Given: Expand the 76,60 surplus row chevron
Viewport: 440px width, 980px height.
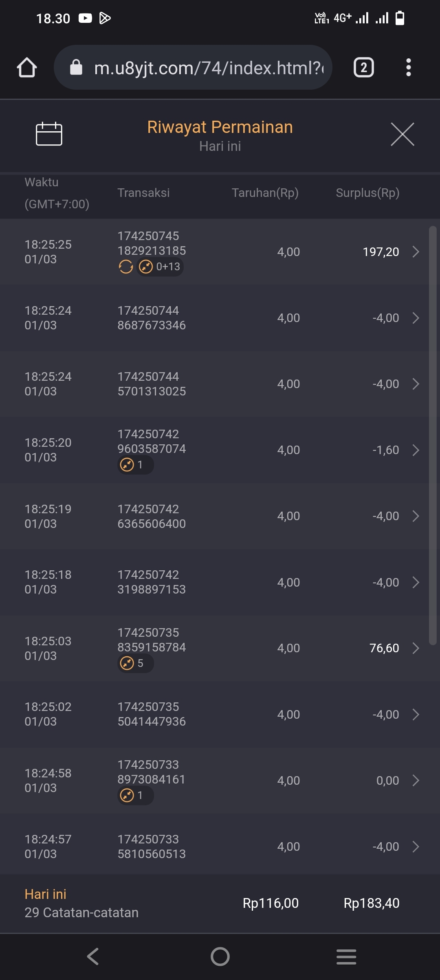Looking at the screenshot, I should [x=416, y=648].
